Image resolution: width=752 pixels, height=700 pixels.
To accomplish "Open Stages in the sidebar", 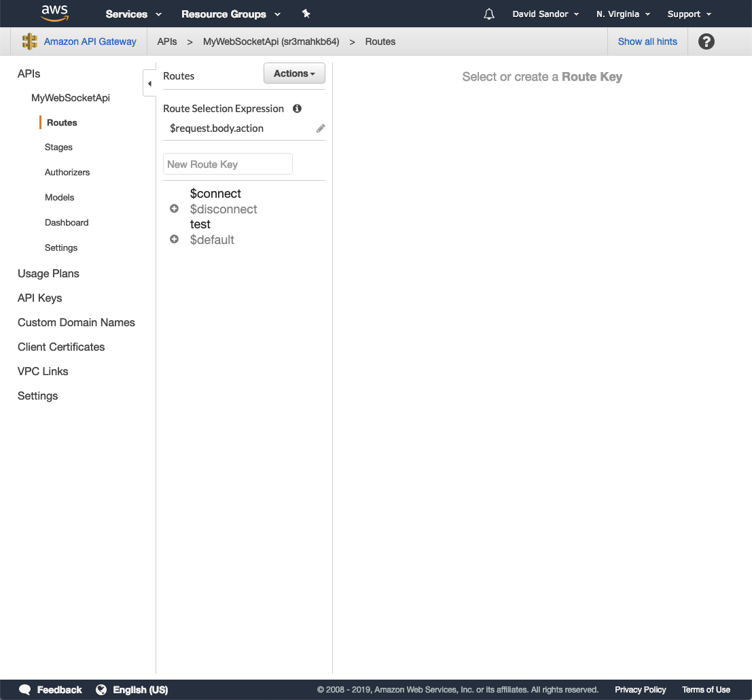I will click(58, 147).
